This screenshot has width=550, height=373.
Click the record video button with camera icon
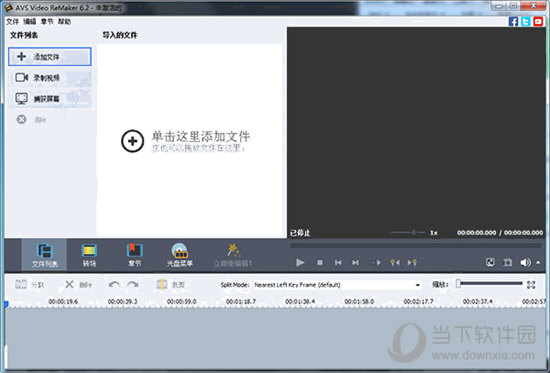[x=50, y=78]
